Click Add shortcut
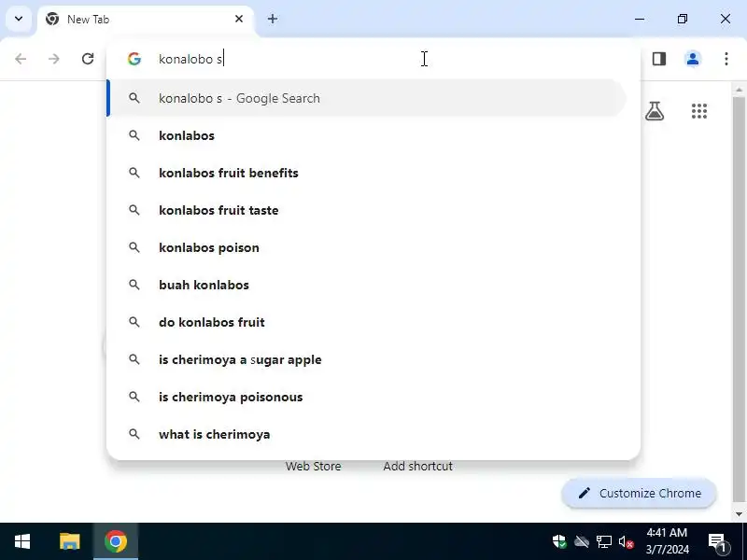The width and height of the screenshot is (747, 560). coord(417,466)
